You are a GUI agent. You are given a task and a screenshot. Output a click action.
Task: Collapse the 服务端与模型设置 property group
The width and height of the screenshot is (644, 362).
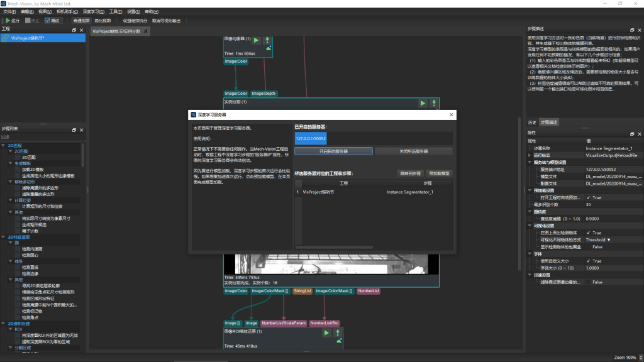(x=530, y=162)
